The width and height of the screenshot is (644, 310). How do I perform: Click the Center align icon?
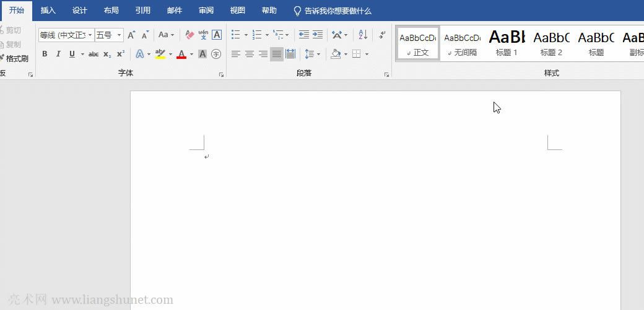point(250,55)
